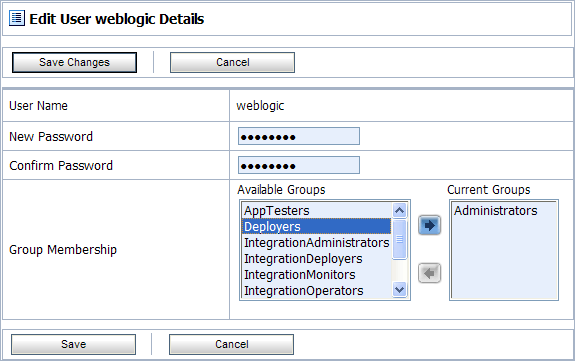The image size is (575, 361).
Task: Click the top Cancel button
Action: pyautogui.click(x=232, y=62)
